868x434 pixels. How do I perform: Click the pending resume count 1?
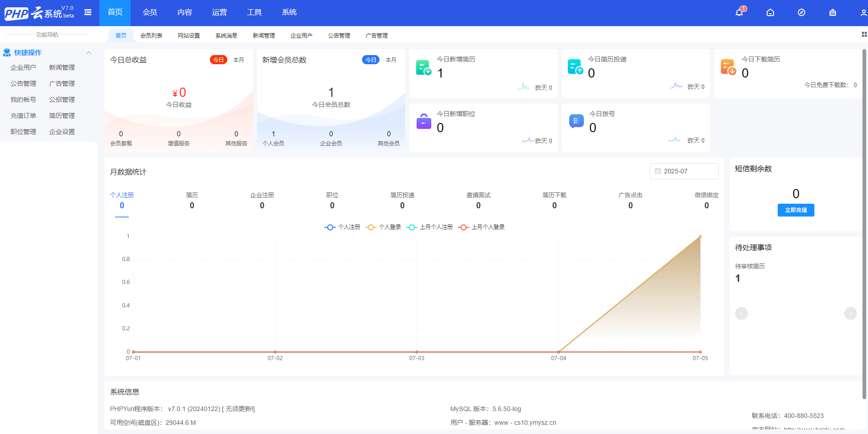pyautogui.click(x=737, y=278)
